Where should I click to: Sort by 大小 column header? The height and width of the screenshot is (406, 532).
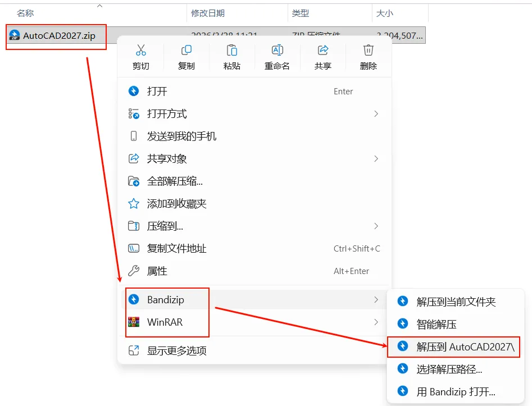(x=385, y=13)
